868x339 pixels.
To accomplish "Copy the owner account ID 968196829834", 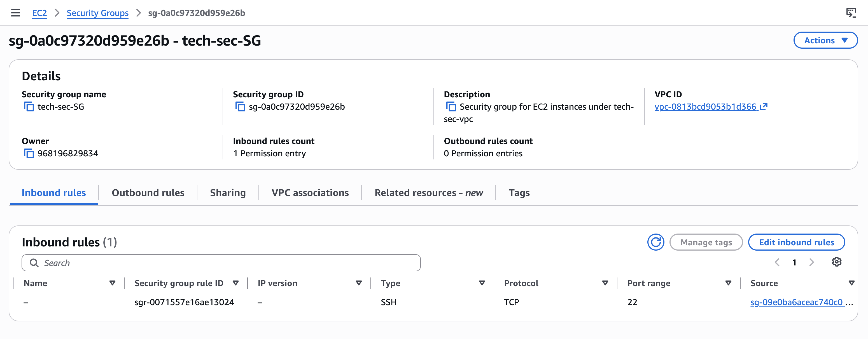I will (29, 154).
